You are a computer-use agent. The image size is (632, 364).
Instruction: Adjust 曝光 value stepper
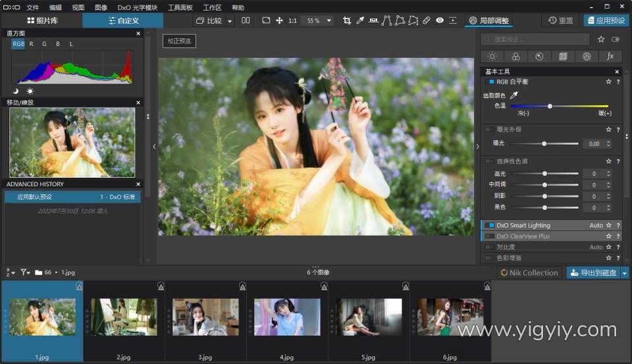pos(608,144)
